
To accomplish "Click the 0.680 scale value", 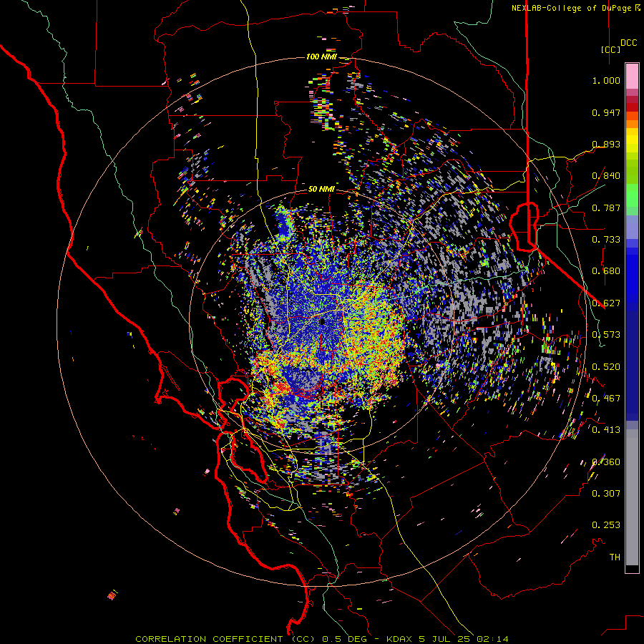I will (x=606, y=271).
